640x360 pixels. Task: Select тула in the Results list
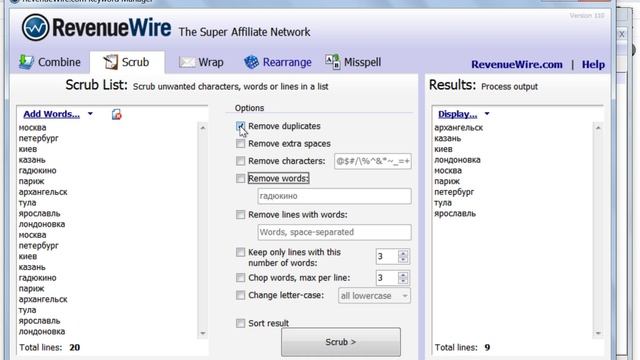443,203
